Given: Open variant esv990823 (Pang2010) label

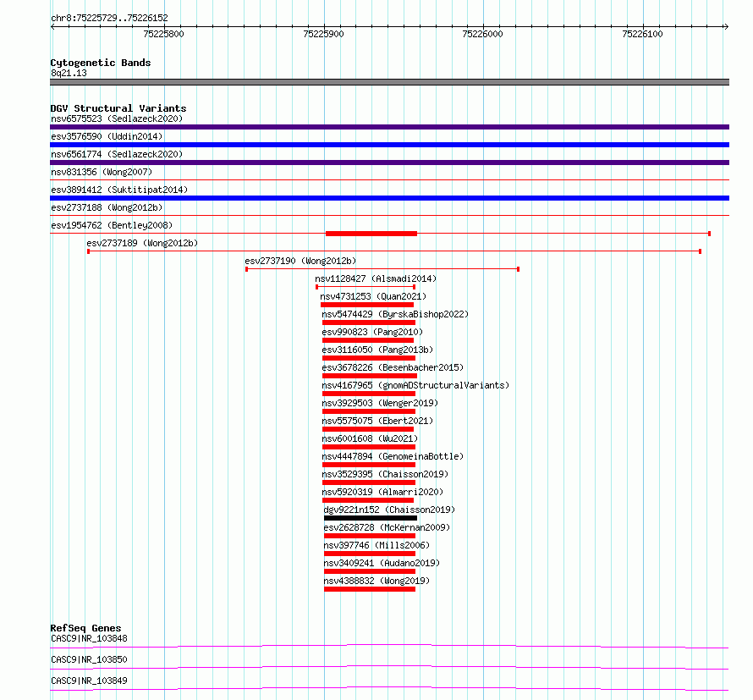Looking at the screenshot, I should coord(372,332).
